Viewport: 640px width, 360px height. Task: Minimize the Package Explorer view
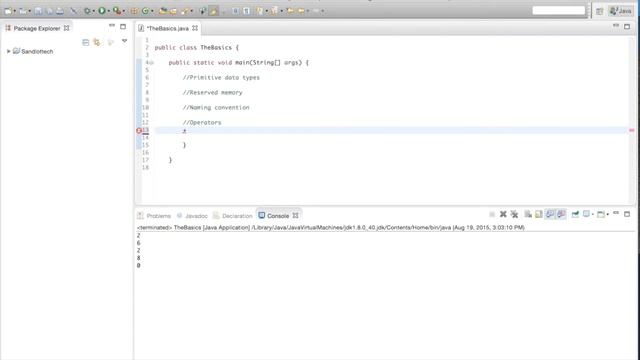tap(112, 26)
